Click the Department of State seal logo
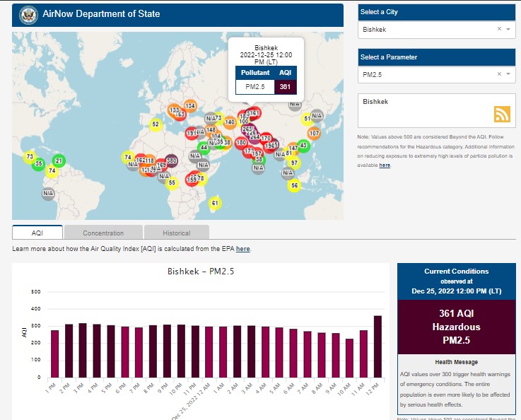The image size is (521, 420). point(28,14)
